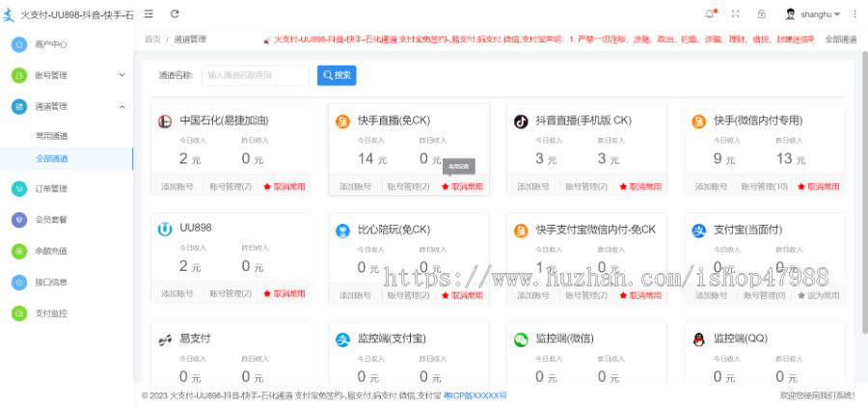Set 支付宝(当面付) as favorite with 设为常用
Viewport: 868px width, 408px height.
coord(819,295)
